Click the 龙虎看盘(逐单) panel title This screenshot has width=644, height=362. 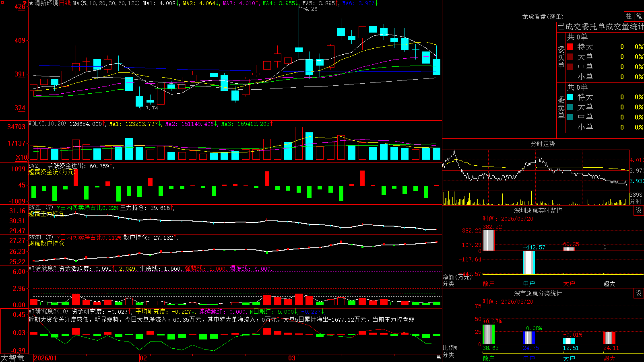click(x=543, y=16)
